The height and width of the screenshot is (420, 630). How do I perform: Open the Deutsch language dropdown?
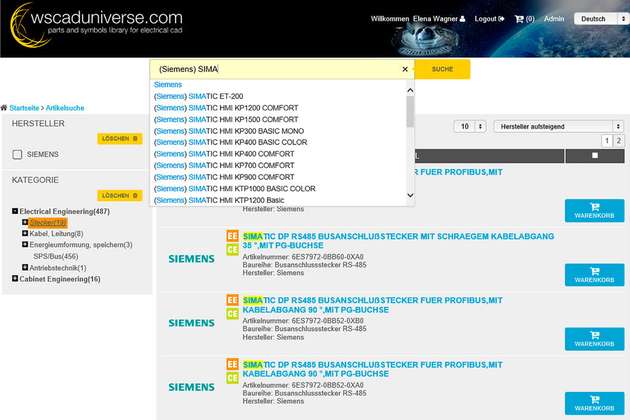coord(602,19)
